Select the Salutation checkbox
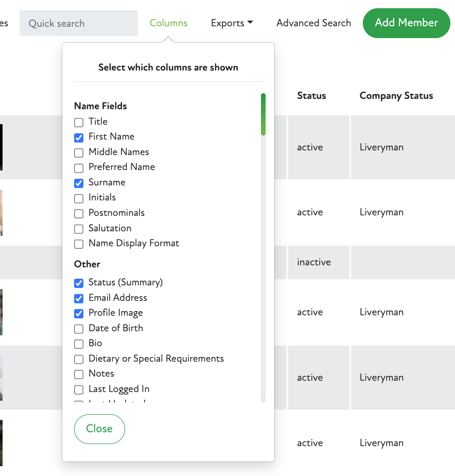Screen dimensions: 455x476 (x=79, y=229)
